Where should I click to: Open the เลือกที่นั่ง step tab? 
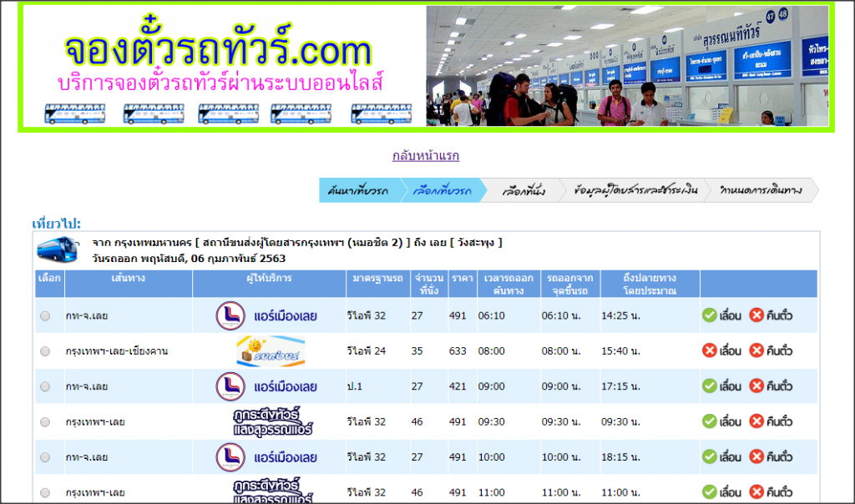click(x=523, y=190)
